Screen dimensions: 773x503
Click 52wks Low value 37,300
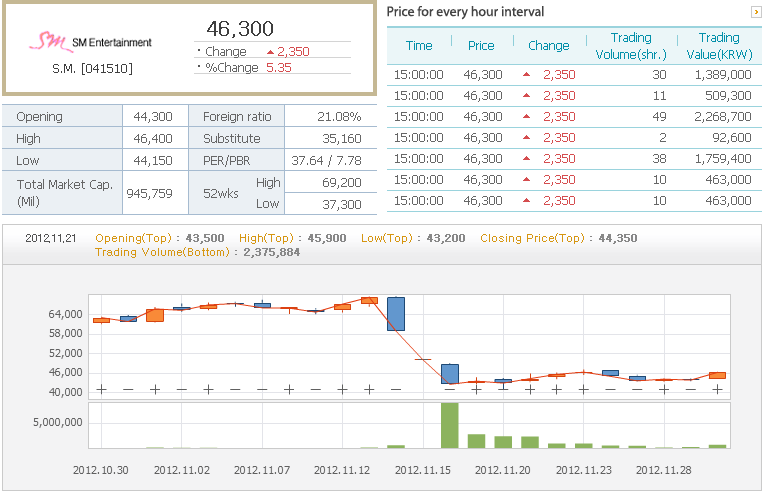(x=342, y=204)
